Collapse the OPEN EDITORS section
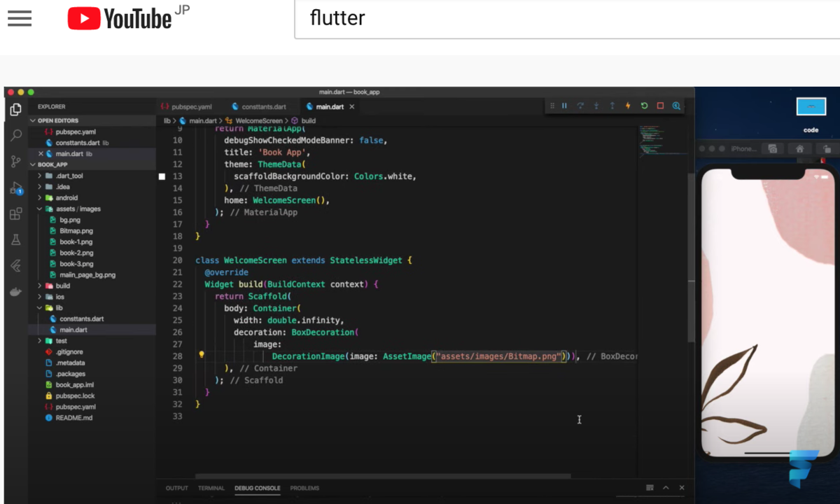 [x=32, y=120]
